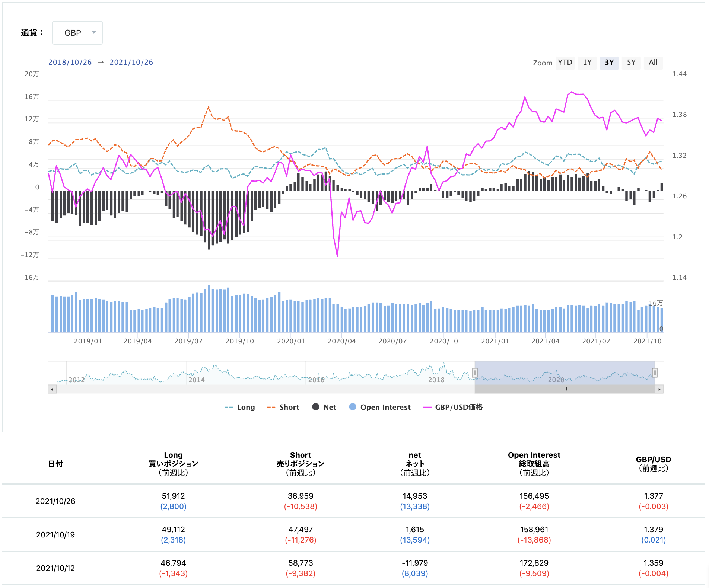Viewport: 709px width, 588px height.
Task: Click Short value 47,497
Action: click(x=301, y=530)
